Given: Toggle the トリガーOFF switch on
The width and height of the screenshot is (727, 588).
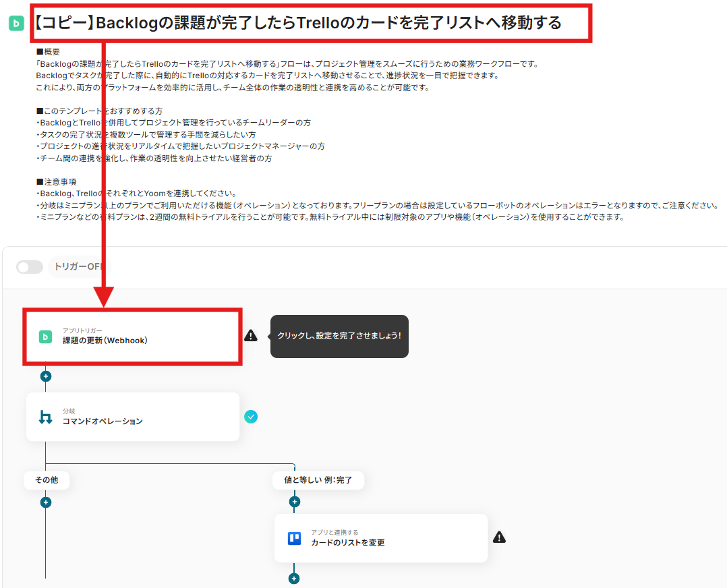Looking at the screenshot, I should (30, 267).
